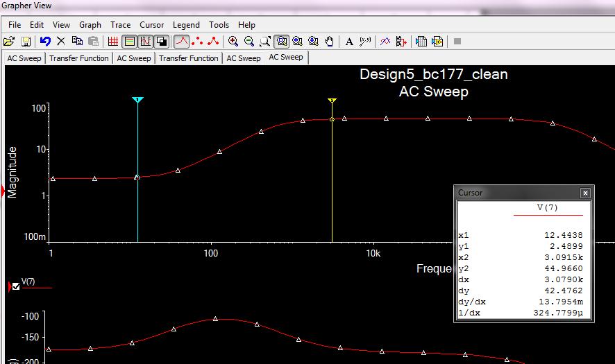615x364 pixels.
Task: Click the horizontal zoom icon
Action: pos(297,41)
